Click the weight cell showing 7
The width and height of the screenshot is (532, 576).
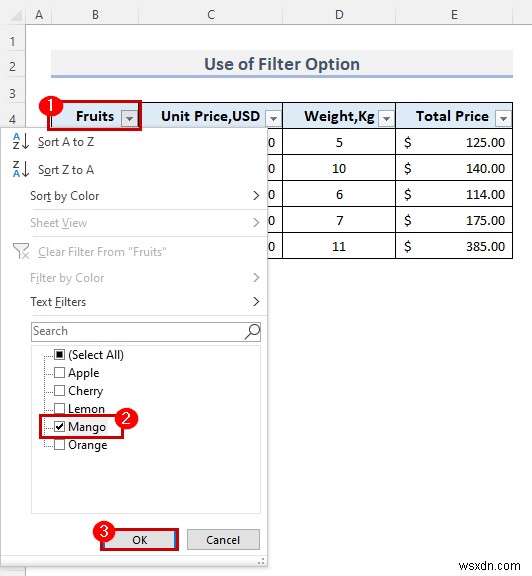click(x=339, y=220)
